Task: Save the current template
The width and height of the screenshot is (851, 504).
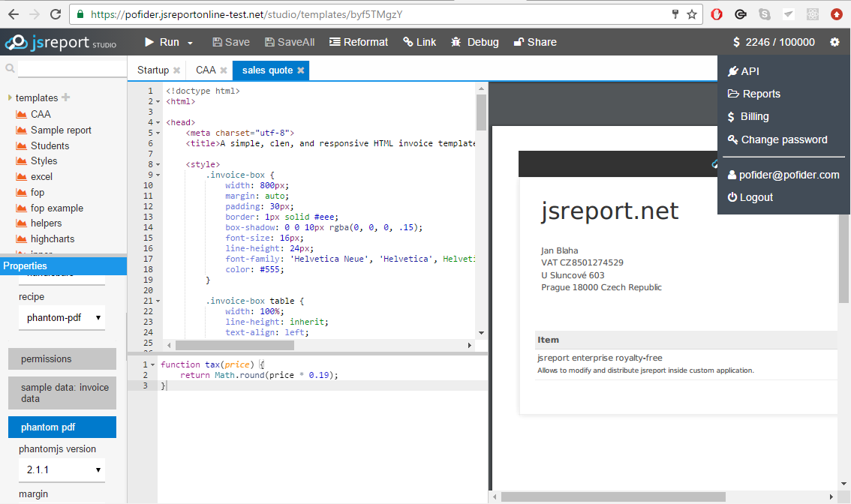Action: click(231, 42)
